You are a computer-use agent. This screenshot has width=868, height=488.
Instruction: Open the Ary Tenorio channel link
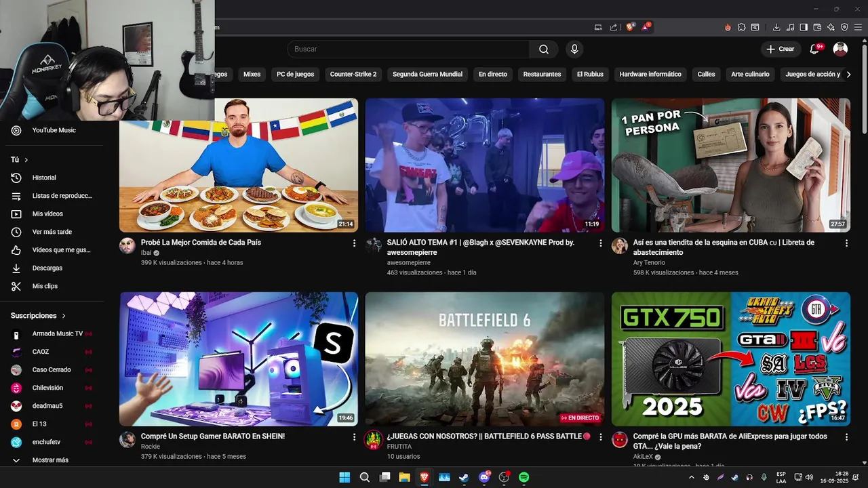click(649, 262)
